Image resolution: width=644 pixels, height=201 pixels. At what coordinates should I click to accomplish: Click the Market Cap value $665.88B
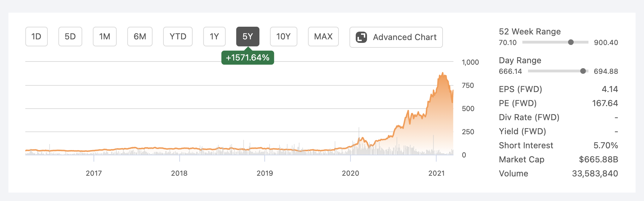599,160
